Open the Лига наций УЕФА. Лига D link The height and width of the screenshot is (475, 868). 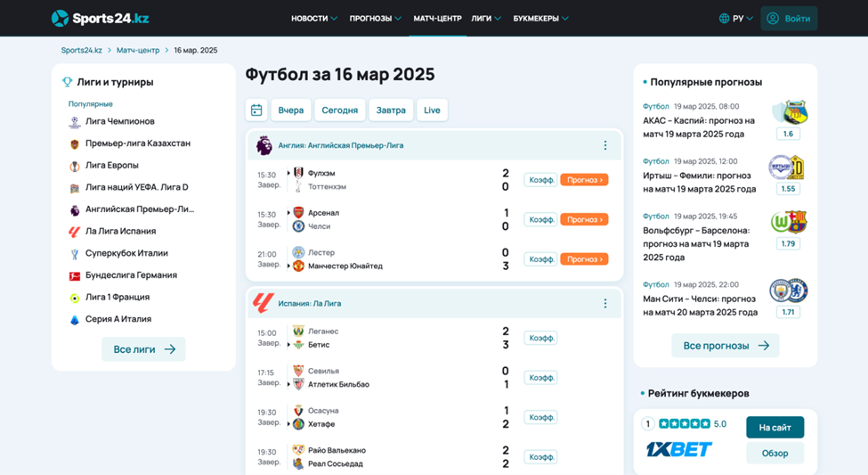[137, 187]
